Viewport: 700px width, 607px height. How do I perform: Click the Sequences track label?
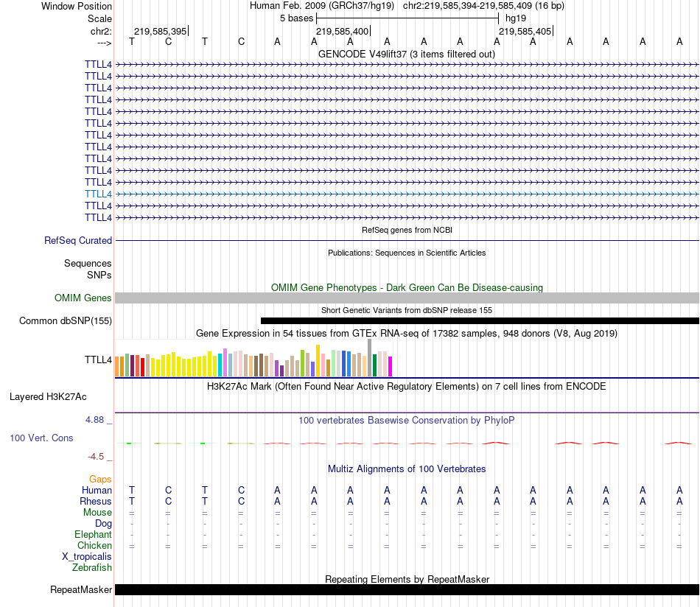click(88, 263)
